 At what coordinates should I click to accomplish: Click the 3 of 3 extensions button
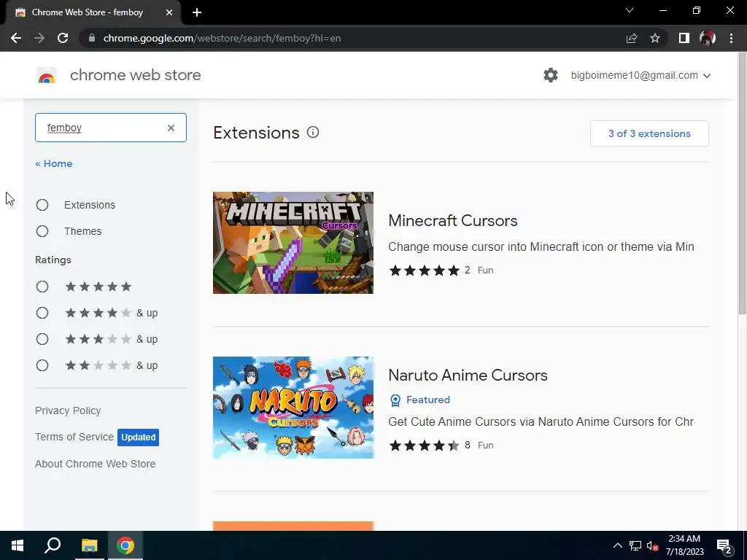(x=649, y=133)
